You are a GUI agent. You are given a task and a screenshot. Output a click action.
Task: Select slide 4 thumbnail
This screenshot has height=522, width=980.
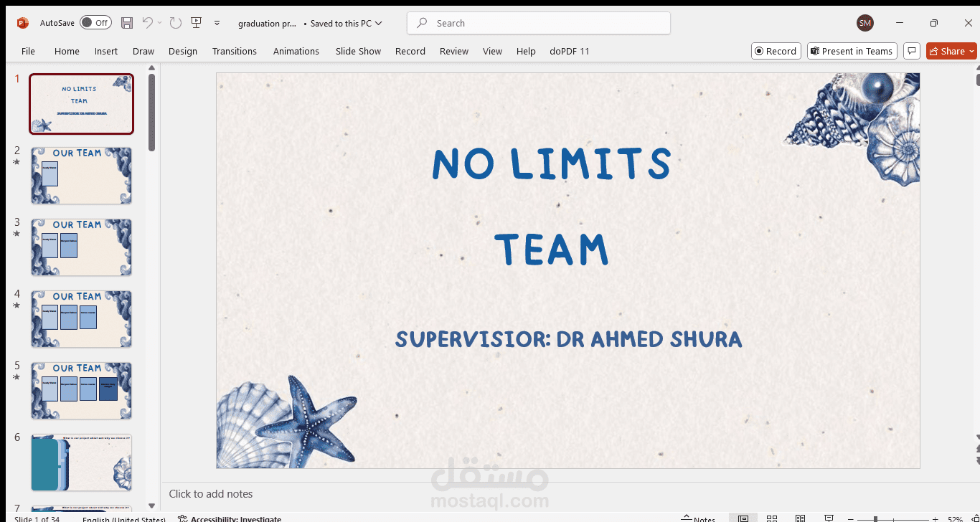click(81, 319)
